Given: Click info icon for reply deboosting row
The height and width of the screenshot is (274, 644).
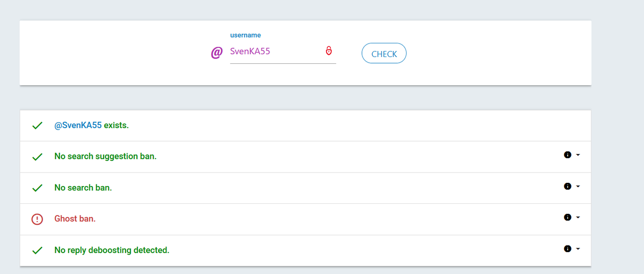Looking at the screenshot, I should (x=568, y=249).
